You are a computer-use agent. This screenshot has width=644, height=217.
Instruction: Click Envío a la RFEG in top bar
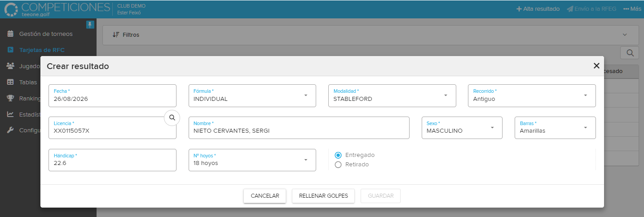591,9
